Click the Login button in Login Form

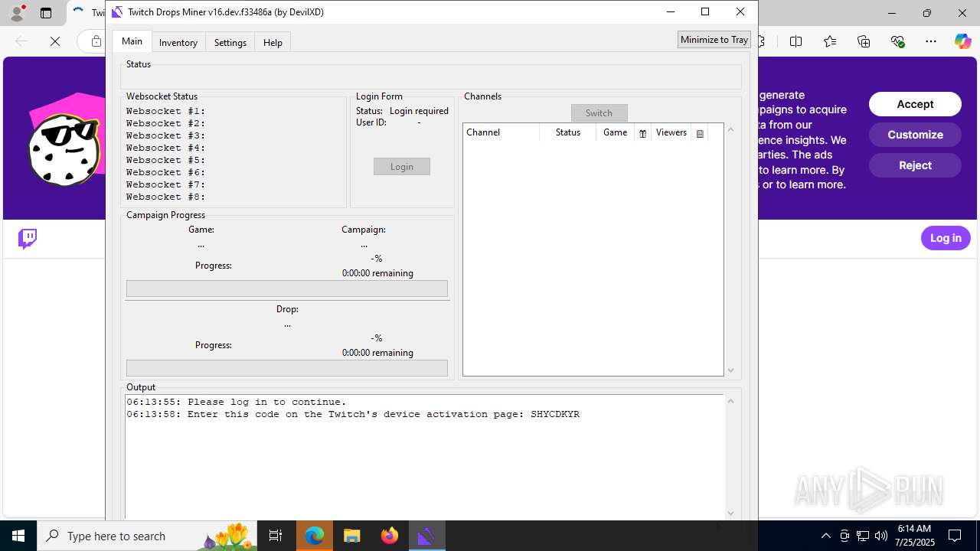[402, 166]
